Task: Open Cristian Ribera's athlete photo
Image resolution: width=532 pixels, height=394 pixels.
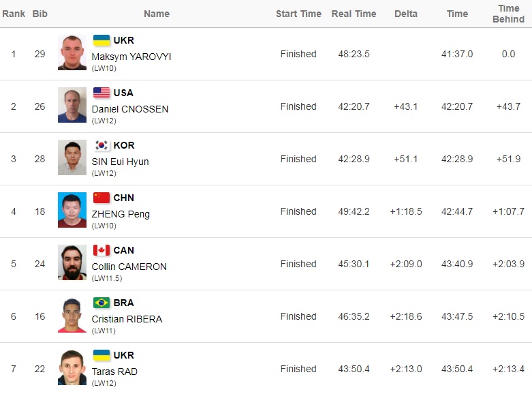Action: (72, 316)
